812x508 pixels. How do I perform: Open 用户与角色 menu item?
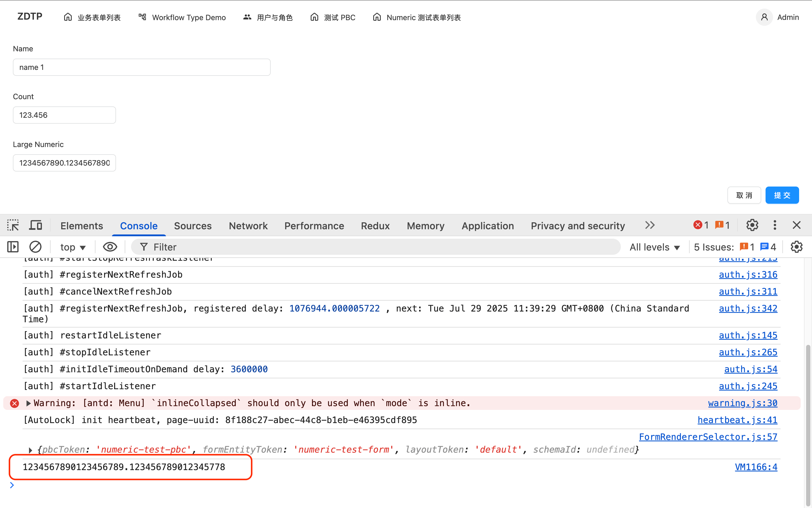pyautogui.click(x=268, y=17)
